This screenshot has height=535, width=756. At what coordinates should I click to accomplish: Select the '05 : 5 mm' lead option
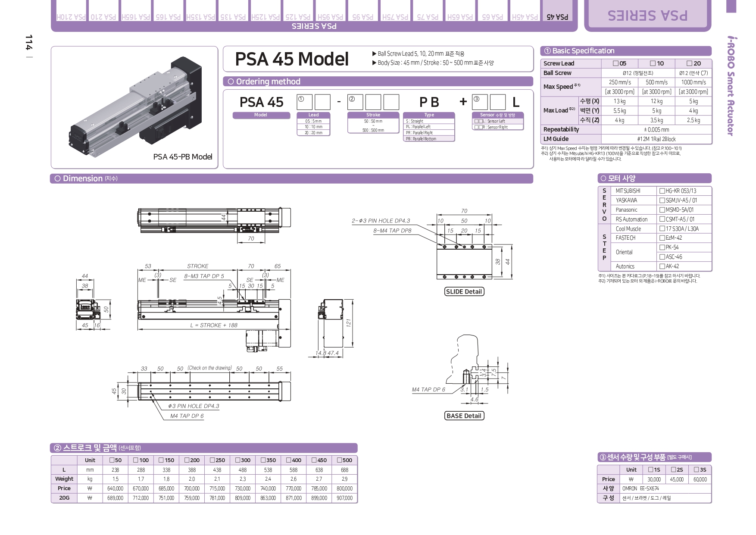pos(313,121)
